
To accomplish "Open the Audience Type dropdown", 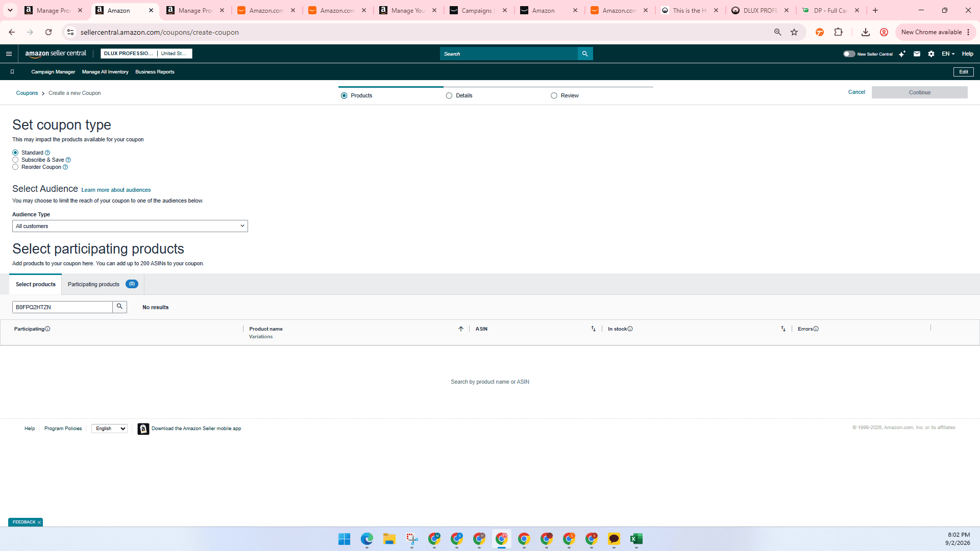I will pos(130,226).
